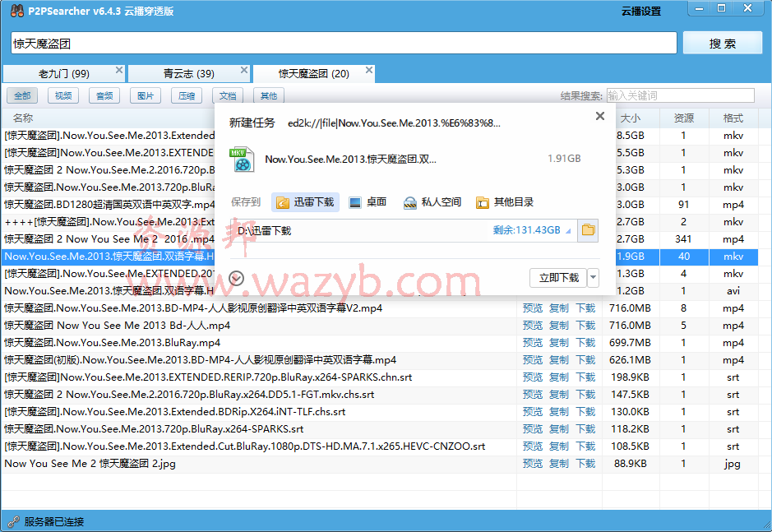Screen dimensions: 772x532
Task: Select the 惊天魔盗团 (20) tab
Action: click(313, 74)
